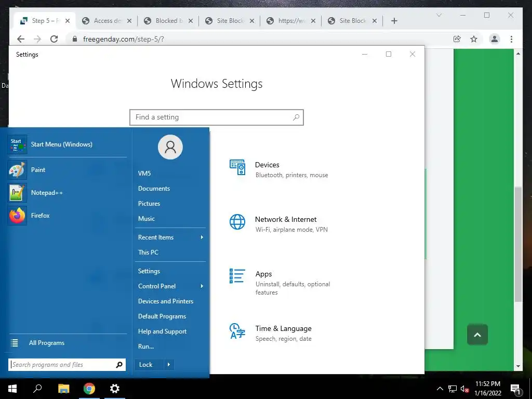The height and width of the screenshot is (399, 532).
Task: Click the Chrome page scrollbar thumb
Action: [x=518, y=244]
